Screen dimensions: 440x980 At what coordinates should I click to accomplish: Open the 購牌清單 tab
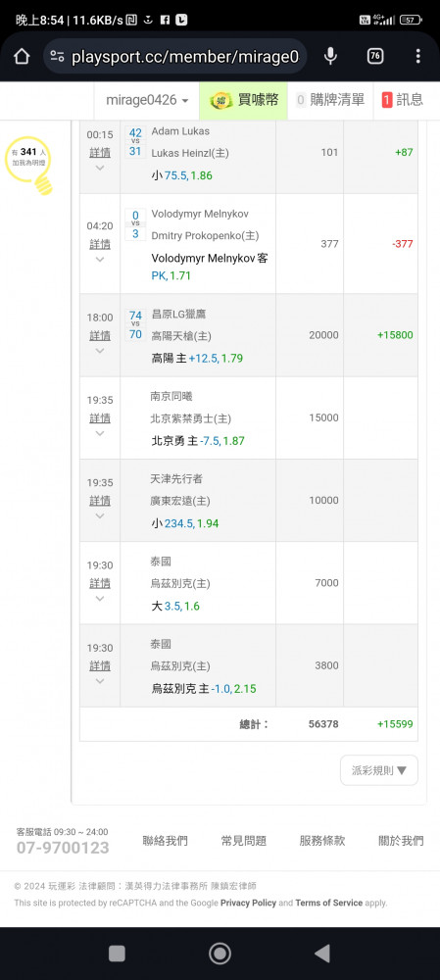click(330, 100)
